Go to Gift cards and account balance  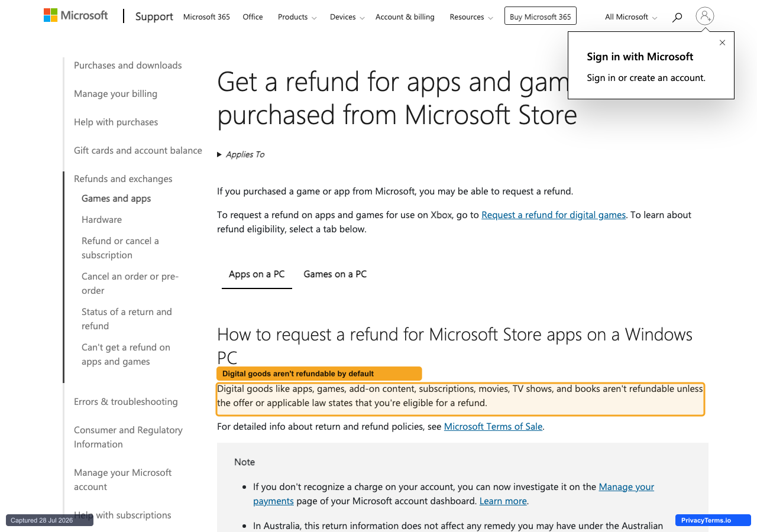(x=138, y=151)
